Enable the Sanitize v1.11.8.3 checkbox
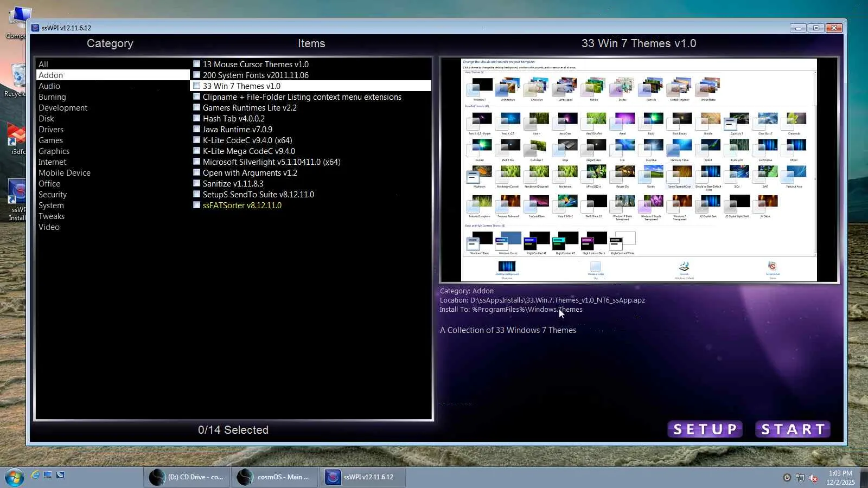This screenshot has height=488, width=868. [197, 183]
